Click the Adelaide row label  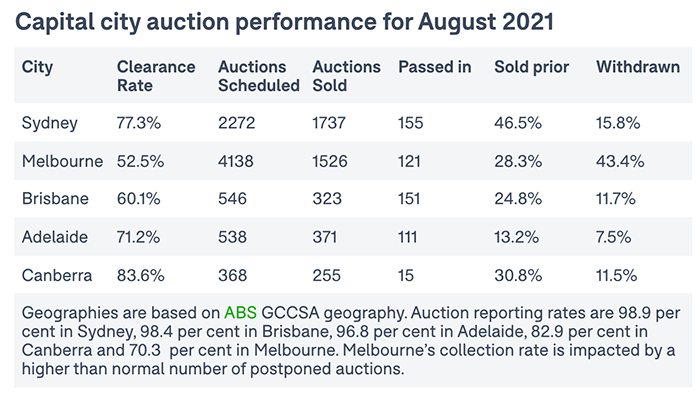pos(55,237)
